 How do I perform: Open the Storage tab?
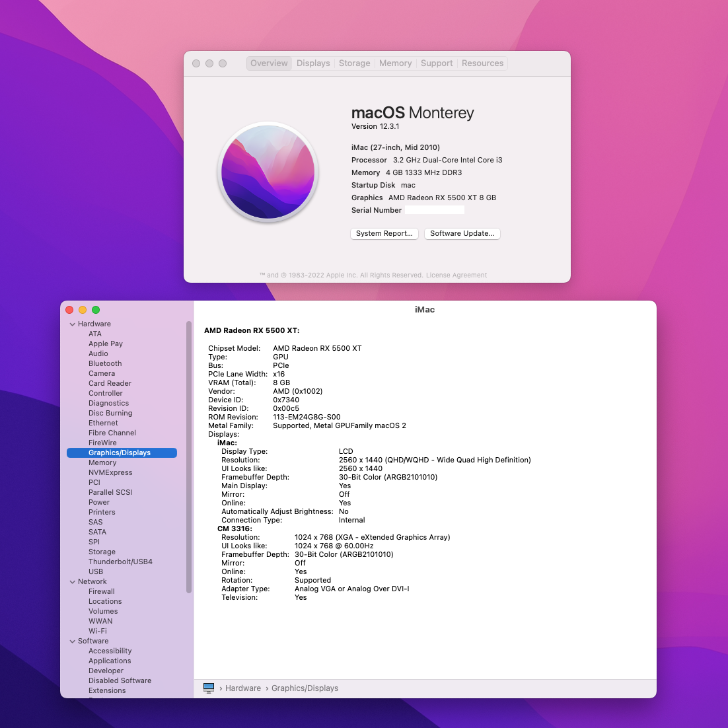pyautogui.click(x=354, y=63)
